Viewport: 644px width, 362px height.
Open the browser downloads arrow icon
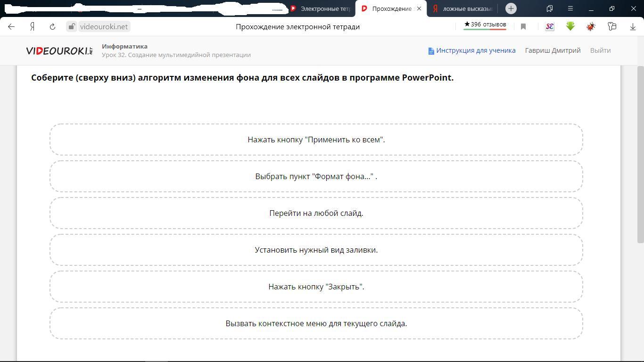pyautogui.click(x=633, y=27)
